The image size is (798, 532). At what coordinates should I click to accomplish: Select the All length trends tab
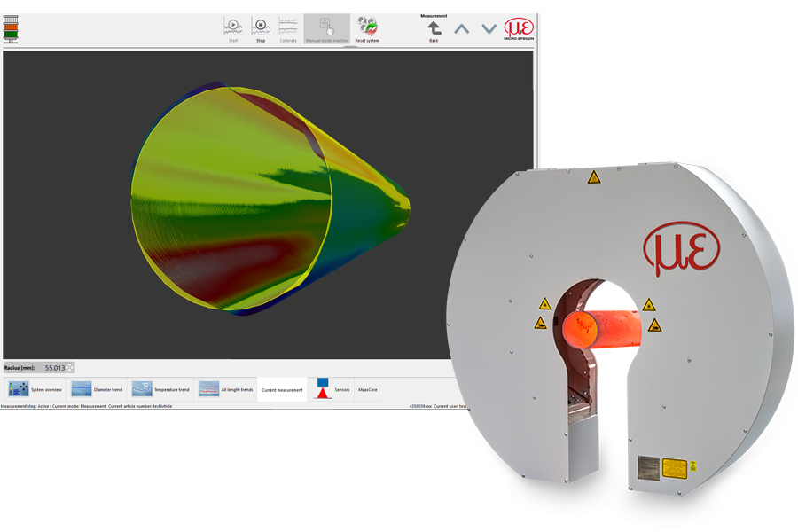(225, 389)
